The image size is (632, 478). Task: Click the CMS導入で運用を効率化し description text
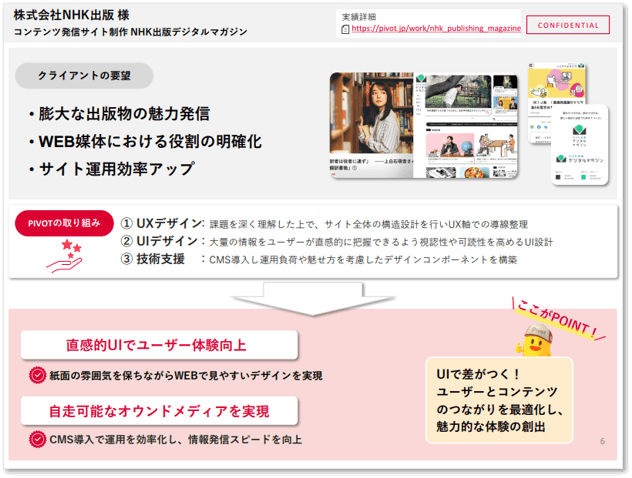click(x=176, y=439)
